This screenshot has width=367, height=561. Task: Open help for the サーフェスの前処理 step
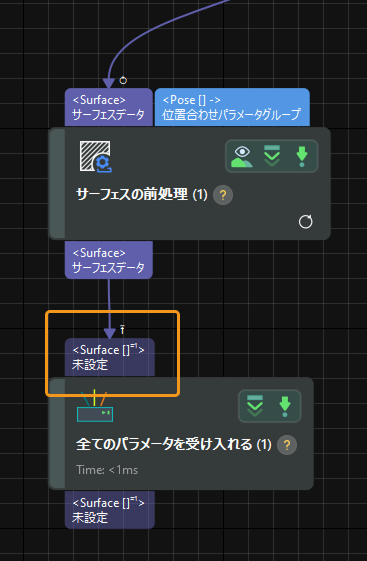(223, 195)
